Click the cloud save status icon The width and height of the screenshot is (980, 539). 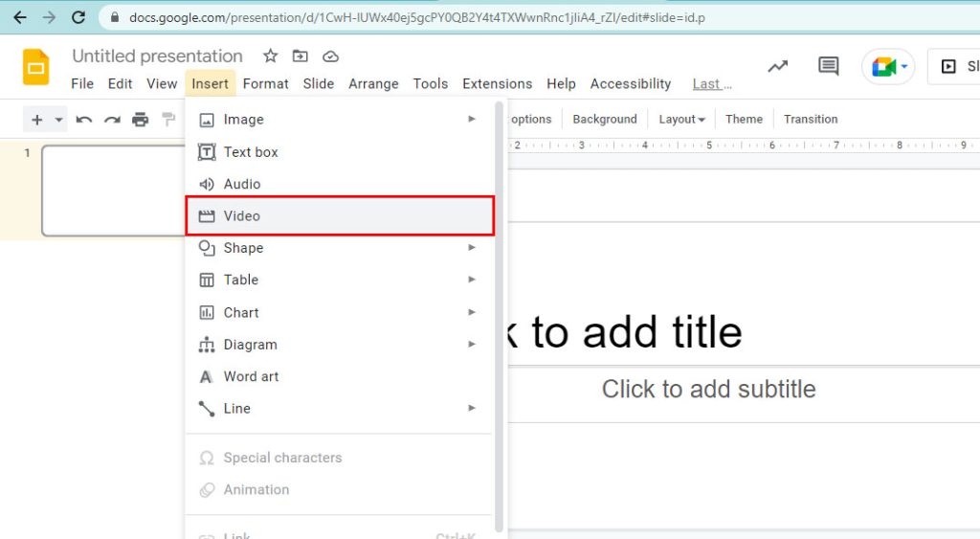[x=330, y=56]
